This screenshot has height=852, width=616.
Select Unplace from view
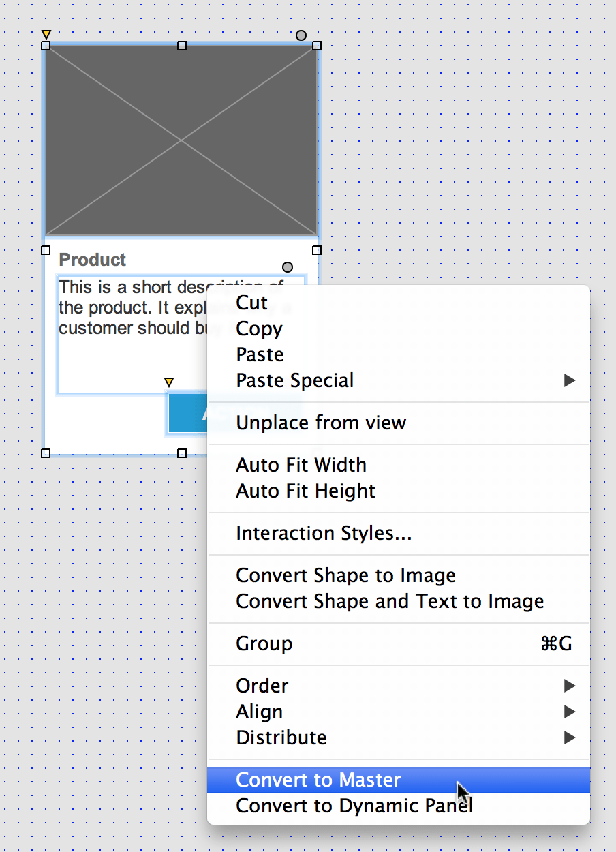tap(399, 423)
